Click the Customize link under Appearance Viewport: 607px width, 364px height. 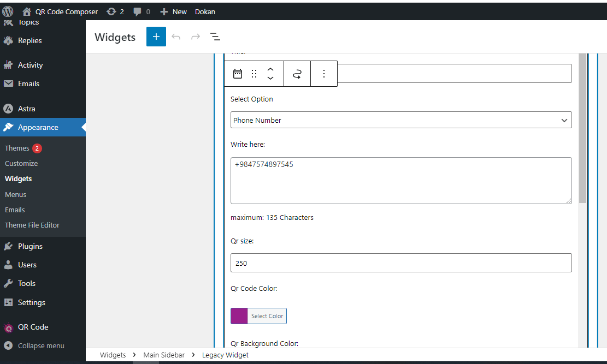click(x=21, y=163)
